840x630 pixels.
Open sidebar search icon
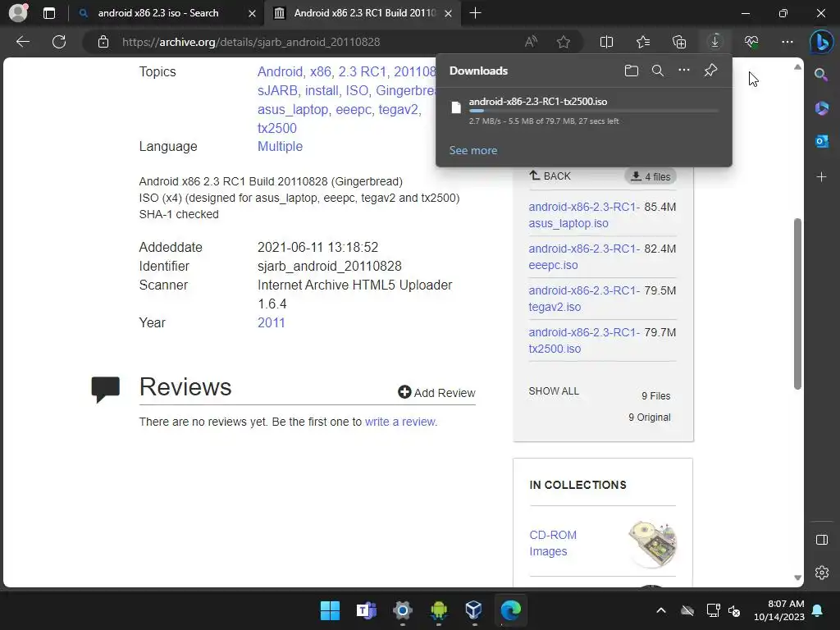(x=821, y=75)
